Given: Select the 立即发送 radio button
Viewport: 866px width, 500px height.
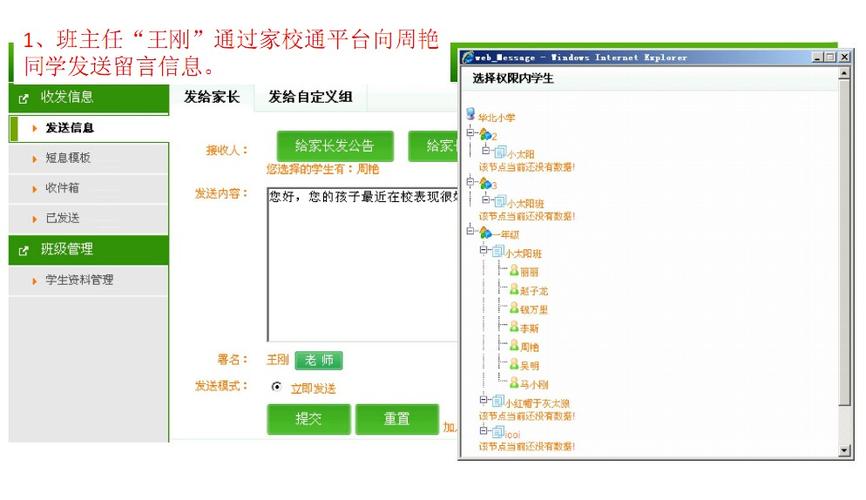Looking at the screenshot, I should 277,387.
